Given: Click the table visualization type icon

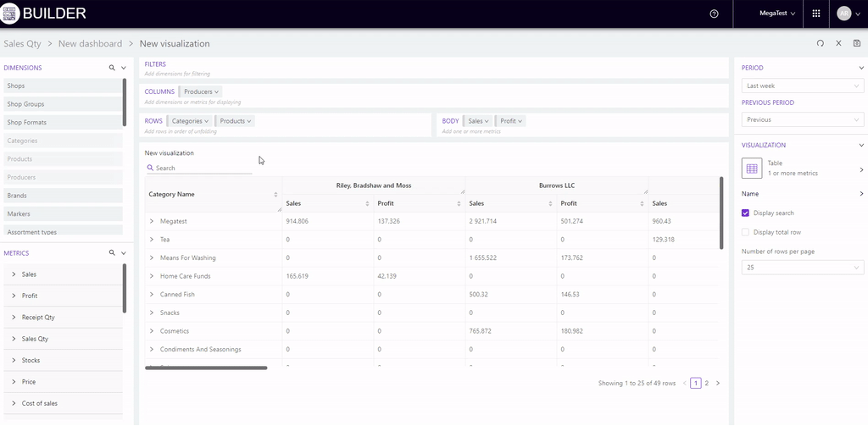Looking at the screenshot, I should point(752,169).
